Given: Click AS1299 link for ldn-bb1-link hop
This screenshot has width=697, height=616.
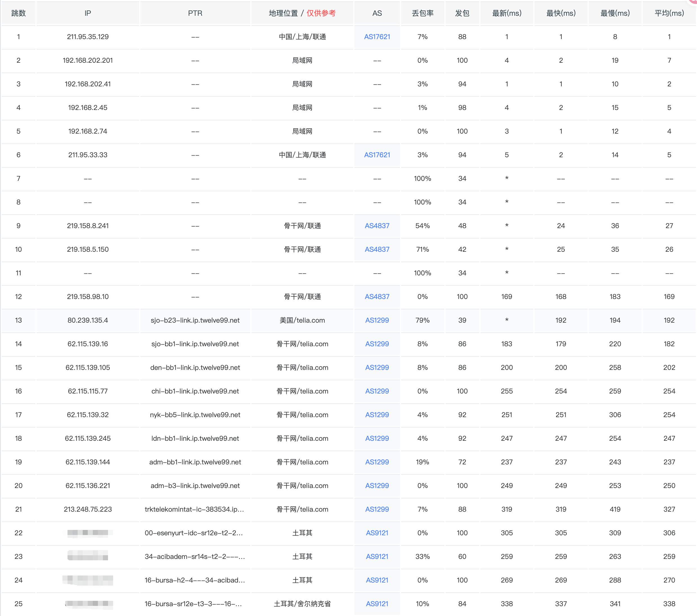Looking at the screenshot, I should [x=377, y=438].
